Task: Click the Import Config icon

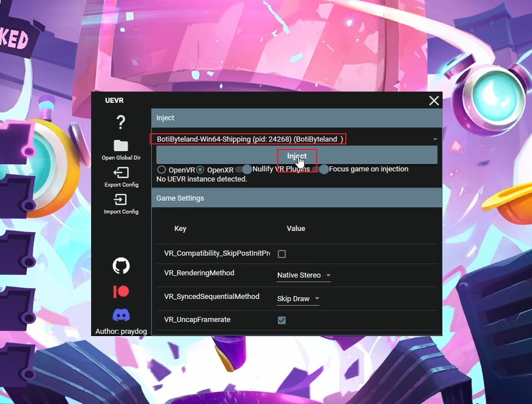Action: (x=121, y=200)
